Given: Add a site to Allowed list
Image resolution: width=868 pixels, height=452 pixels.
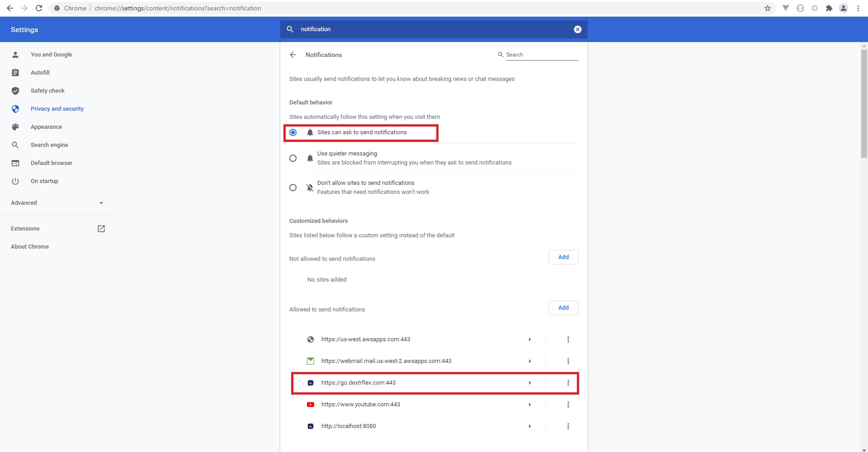Looking at the screenshot, I should pyautogui.click(x=563, y=308).
